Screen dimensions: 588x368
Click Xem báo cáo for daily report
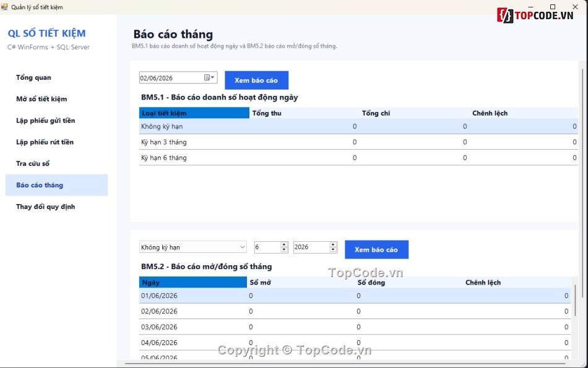[256, 80]
